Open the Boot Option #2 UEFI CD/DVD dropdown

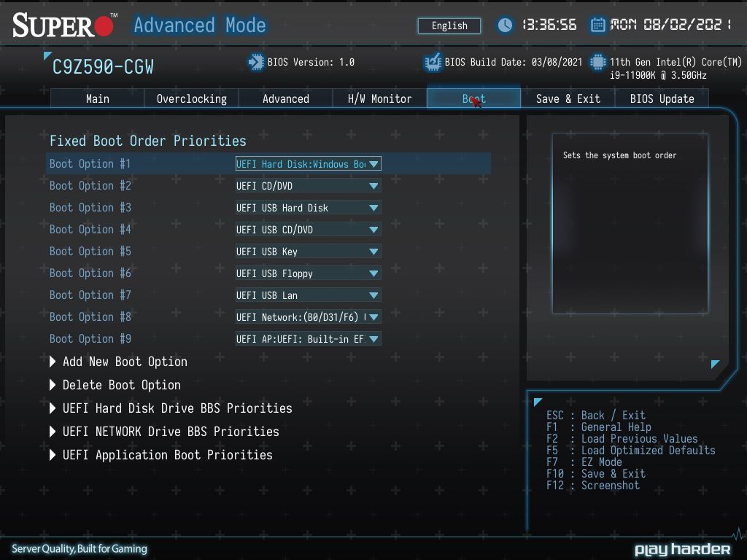click(309, 186)
